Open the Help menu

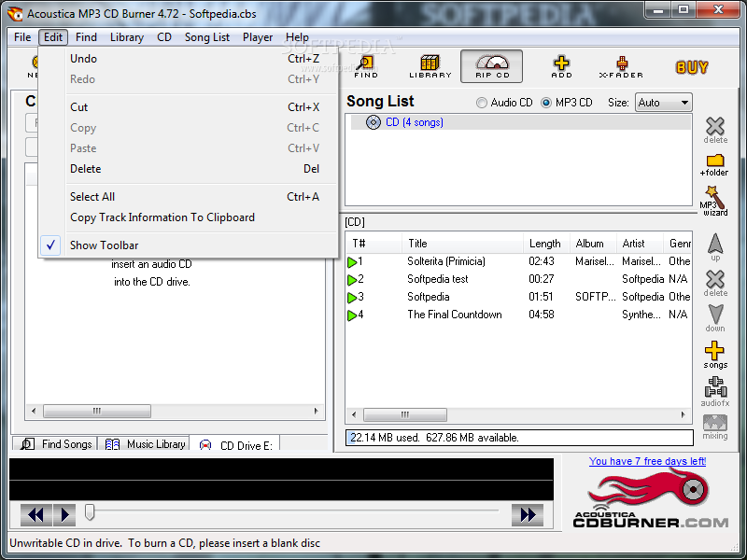(x=297, y=37)
